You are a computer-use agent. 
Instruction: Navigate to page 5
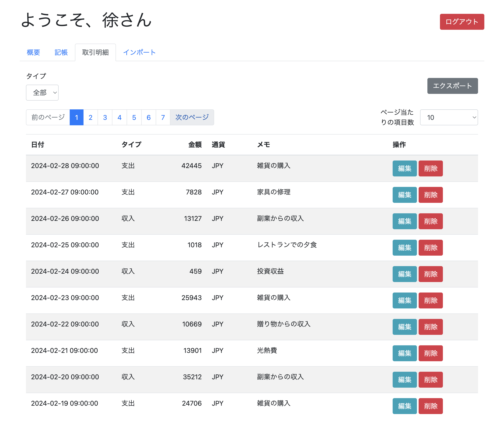134,117
